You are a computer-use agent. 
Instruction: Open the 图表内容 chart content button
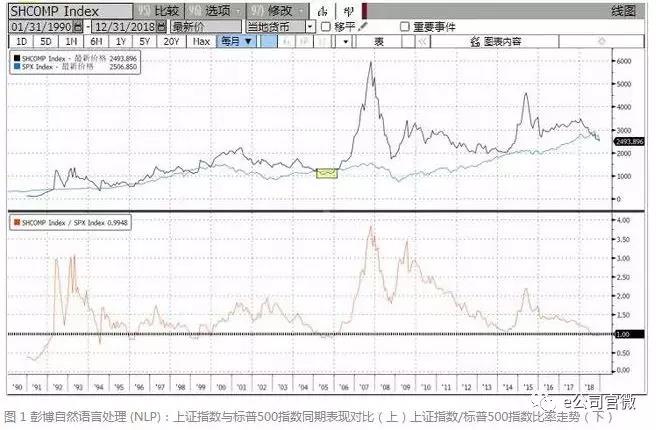coord(496,41)
